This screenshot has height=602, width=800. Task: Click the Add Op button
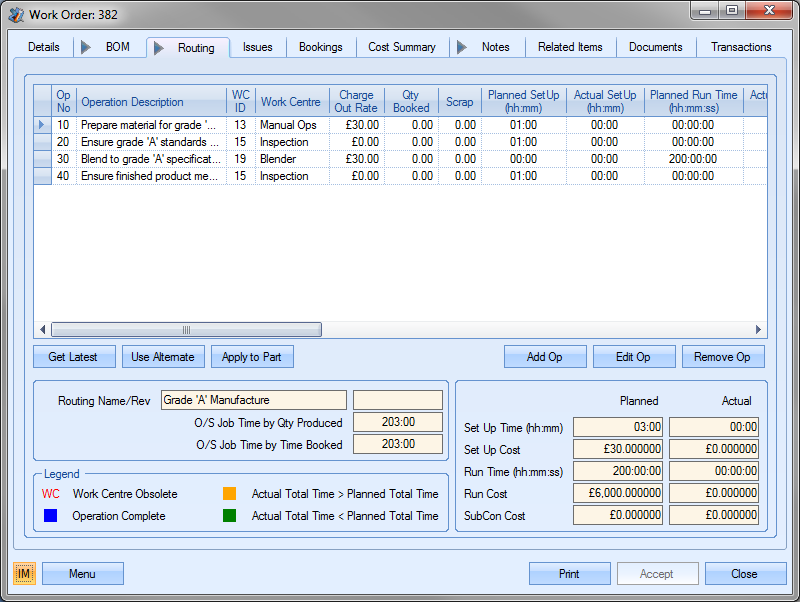545,357
